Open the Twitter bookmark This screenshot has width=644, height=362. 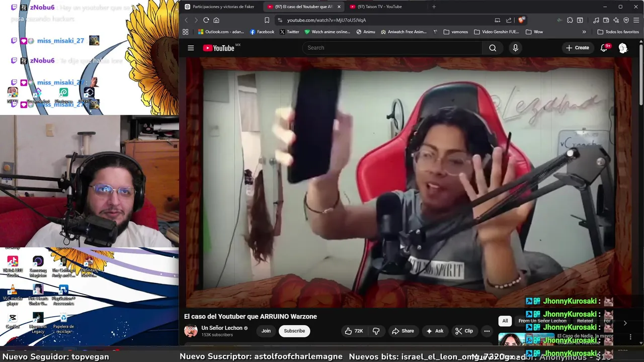click(x=289, y=32)
